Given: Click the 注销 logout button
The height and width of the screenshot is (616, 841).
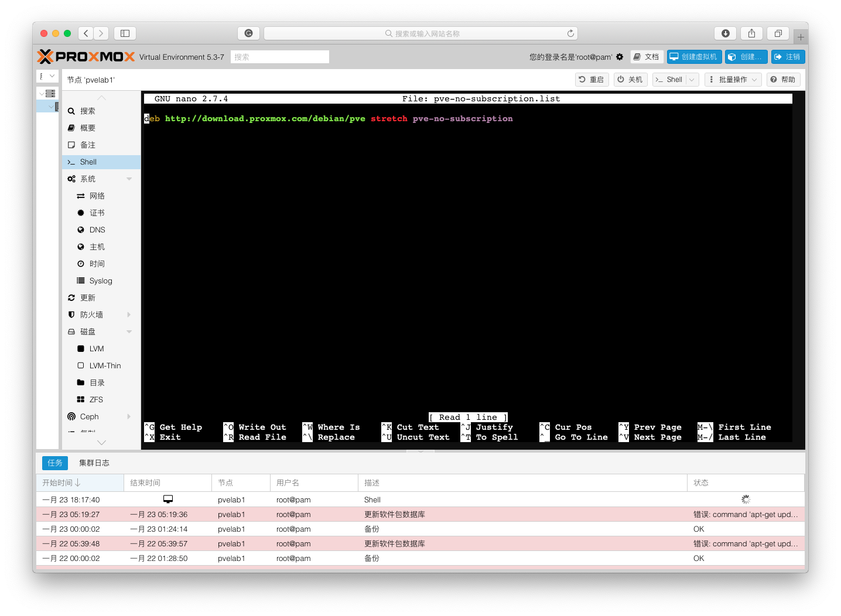Looking at the screenshot, I should click(x=788, y=57).
